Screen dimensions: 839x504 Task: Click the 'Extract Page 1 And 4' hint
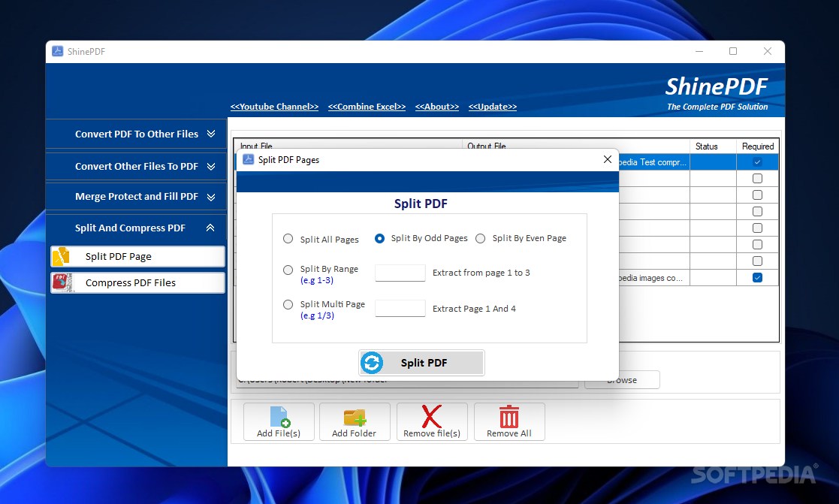pos(474,309)
